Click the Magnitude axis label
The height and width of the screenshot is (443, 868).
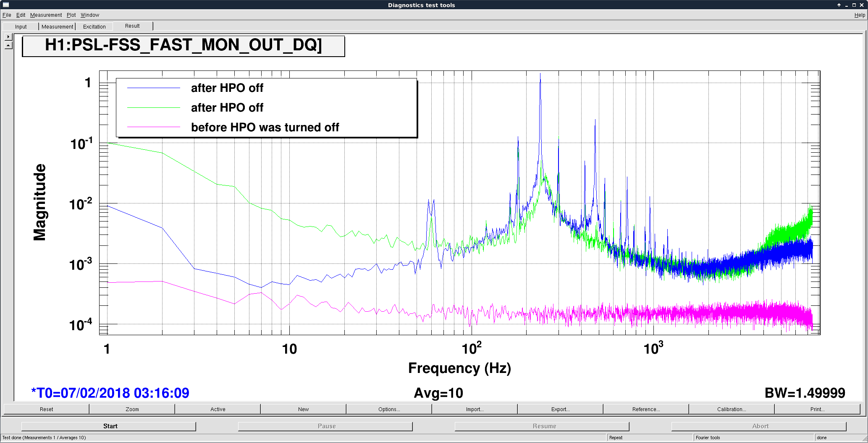(39, 202)
